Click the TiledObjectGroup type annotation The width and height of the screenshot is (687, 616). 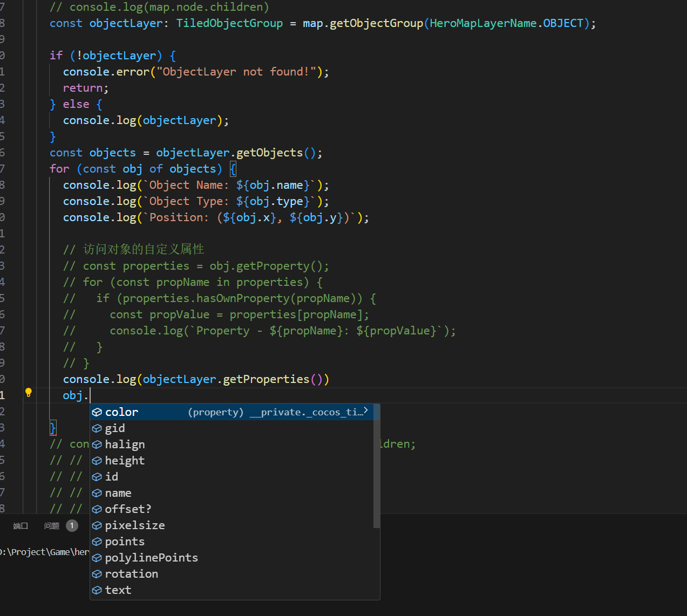pyautogui.click(x=229, y=23)
